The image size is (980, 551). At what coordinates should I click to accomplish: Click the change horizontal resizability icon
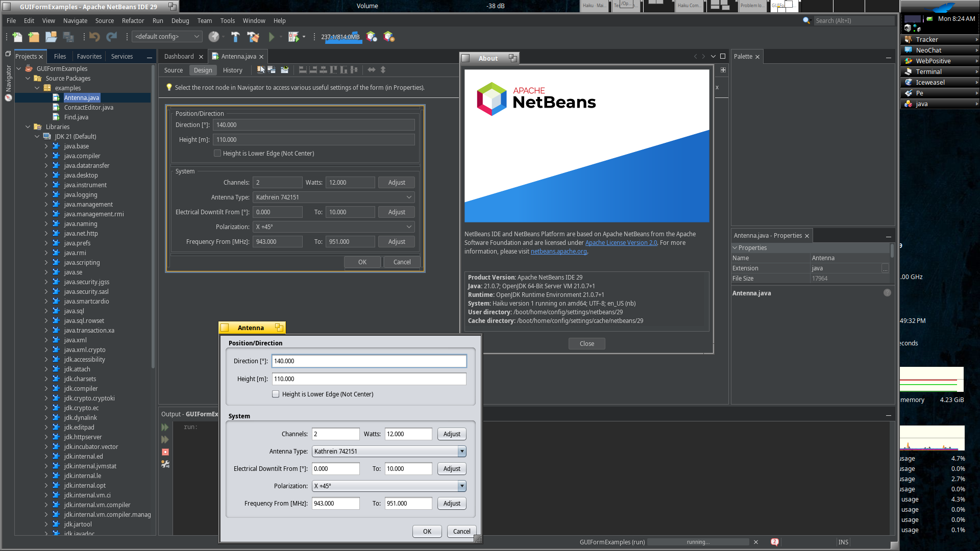pyautogui.click(x=372, y=70)
